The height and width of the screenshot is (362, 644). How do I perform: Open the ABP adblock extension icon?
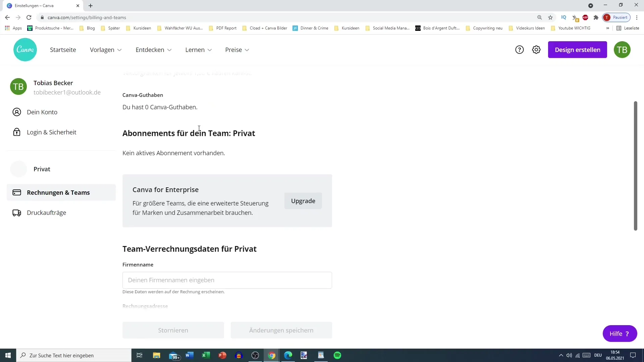point(585,17)
